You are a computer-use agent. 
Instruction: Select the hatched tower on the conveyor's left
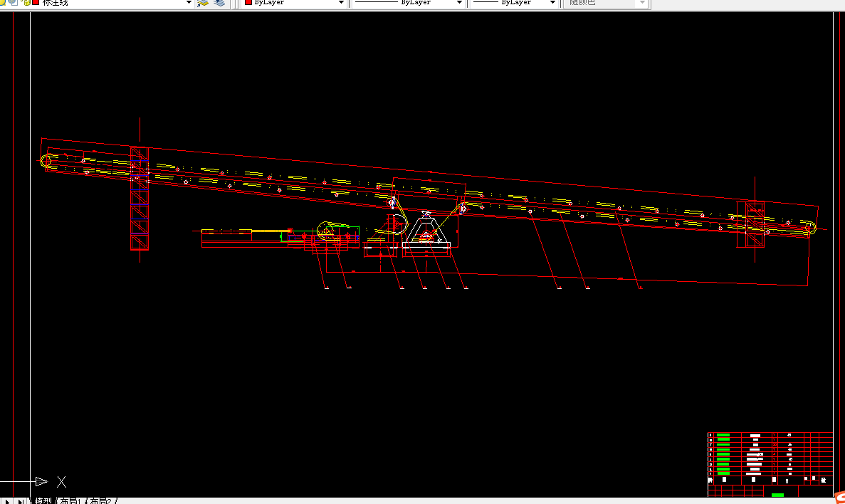[140, 199]
